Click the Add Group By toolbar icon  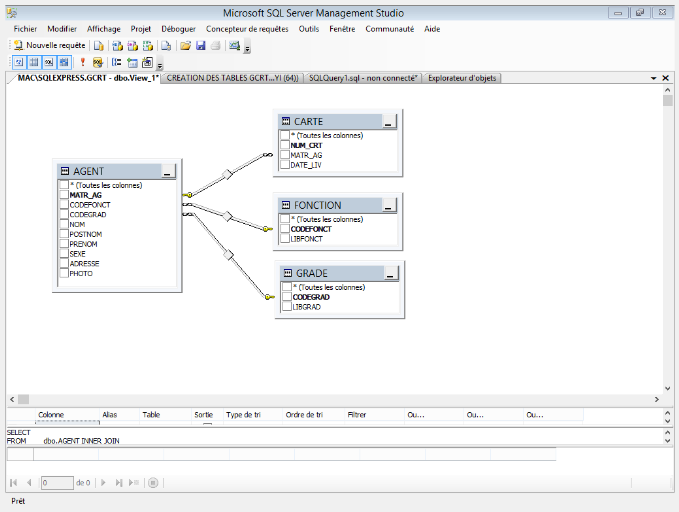[117, 62]
